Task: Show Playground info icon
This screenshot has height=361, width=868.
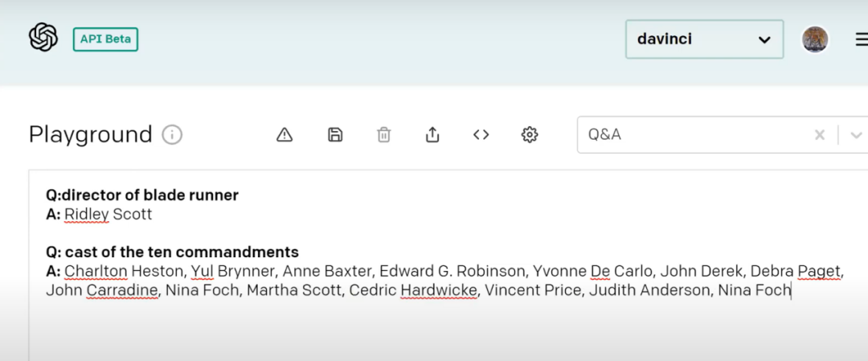Action: click(x=172, y=134)
